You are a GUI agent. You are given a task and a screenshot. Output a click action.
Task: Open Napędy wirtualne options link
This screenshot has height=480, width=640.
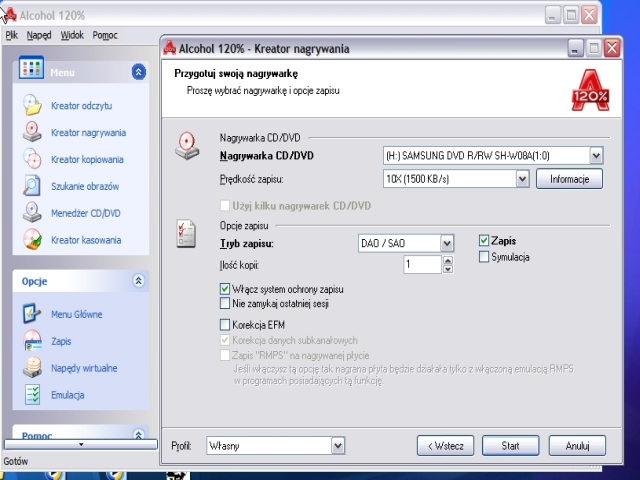pyautogui.click(x=84, y=368)
